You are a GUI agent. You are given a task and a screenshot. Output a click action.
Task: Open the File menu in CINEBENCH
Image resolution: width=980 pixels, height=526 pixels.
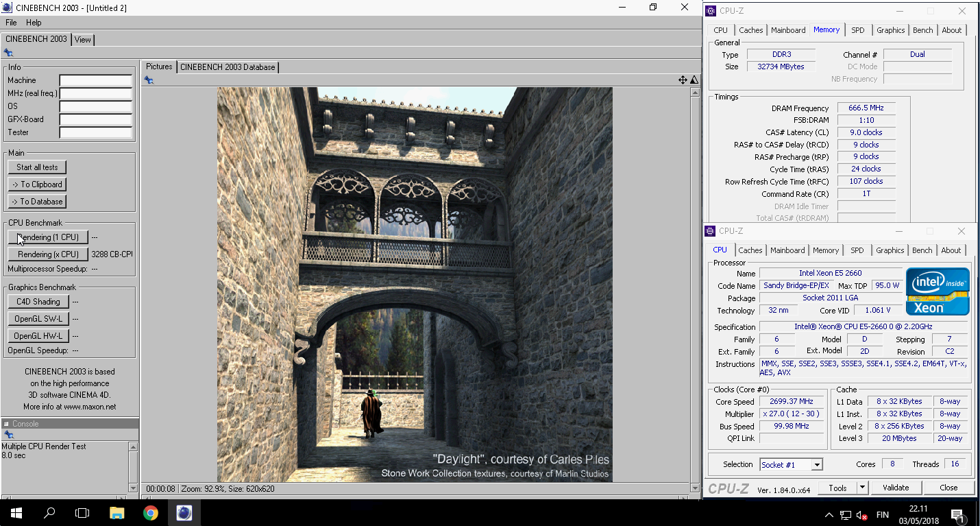tap(11, 23)
